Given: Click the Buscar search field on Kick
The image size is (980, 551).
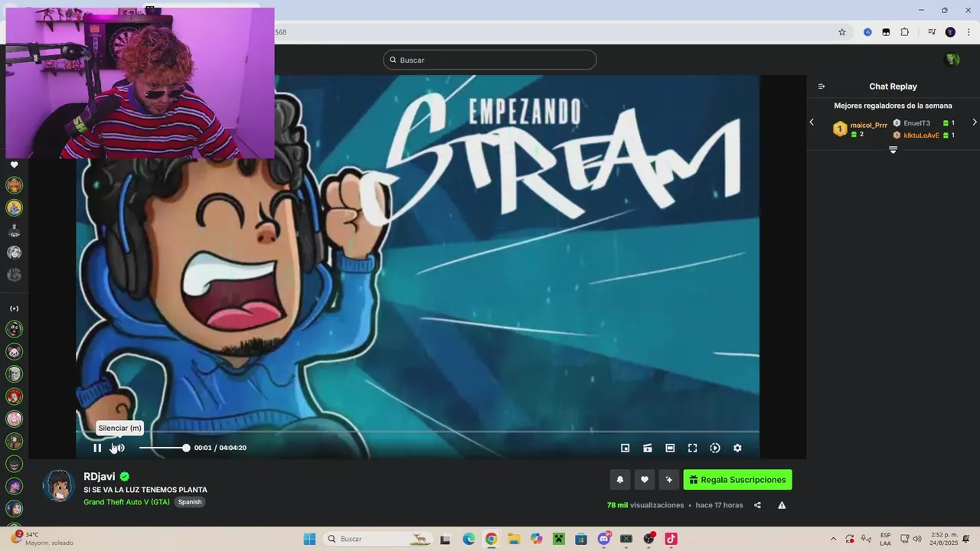Looking at the screenshot, I should click(x=490, y=60).
